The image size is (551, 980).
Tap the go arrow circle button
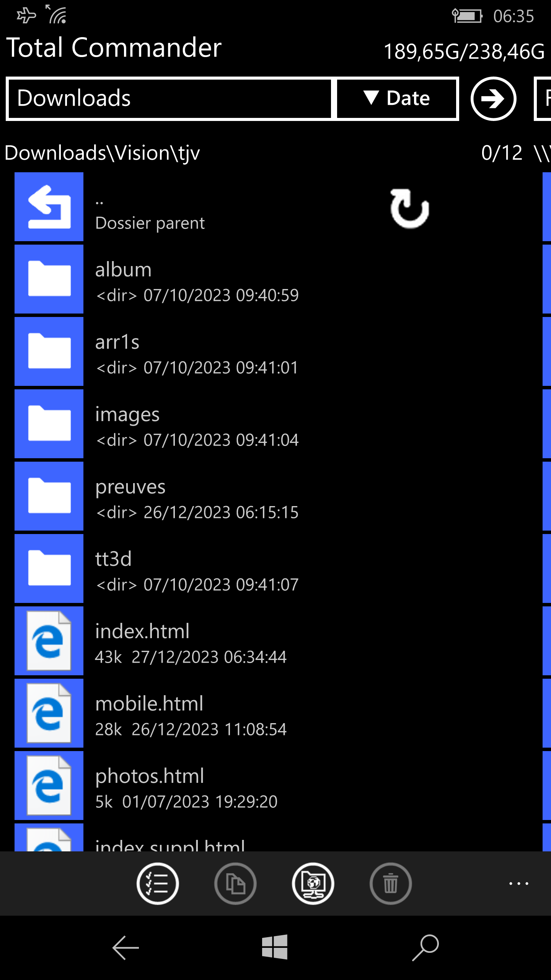pos(493,99)
